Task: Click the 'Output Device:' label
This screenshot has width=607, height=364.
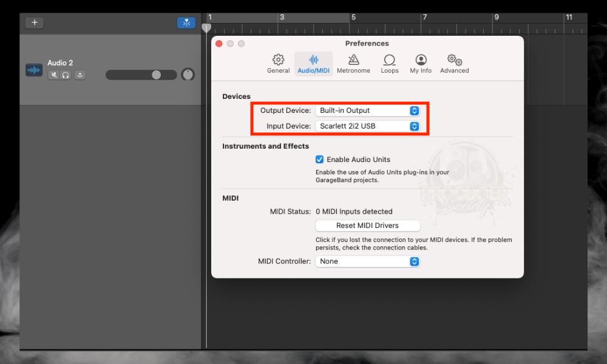Action: 285,110
